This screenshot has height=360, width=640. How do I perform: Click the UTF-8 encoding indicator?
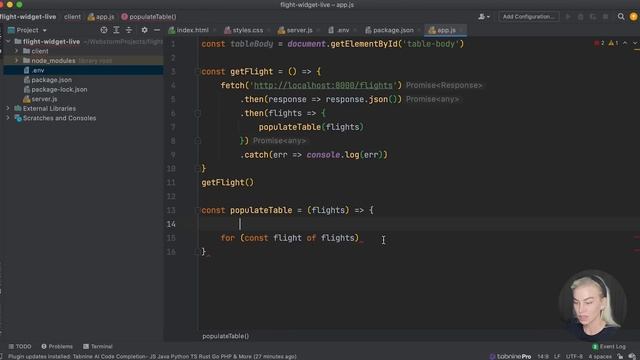(574, 356)
